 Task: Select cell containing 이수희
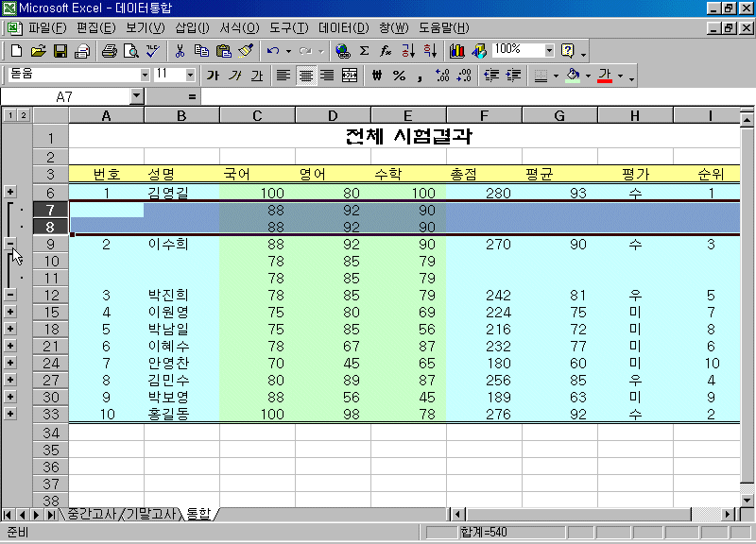click(x=181, y=244)
